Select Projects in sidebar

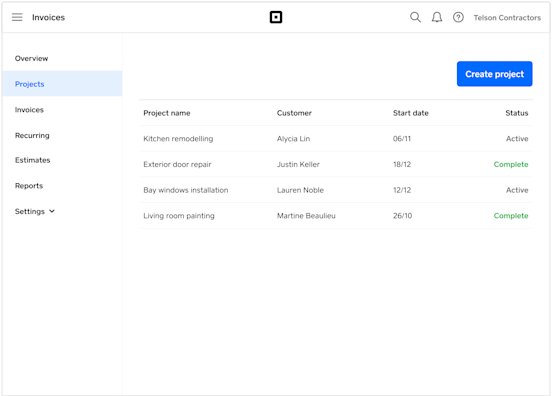[x=62, y=84]
